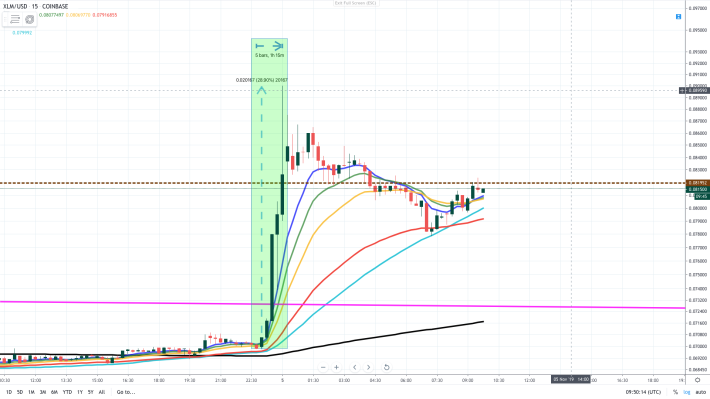Click the drawing tools list icon in the floating toolbar
The image size is (710, 399).
(15, 19)
